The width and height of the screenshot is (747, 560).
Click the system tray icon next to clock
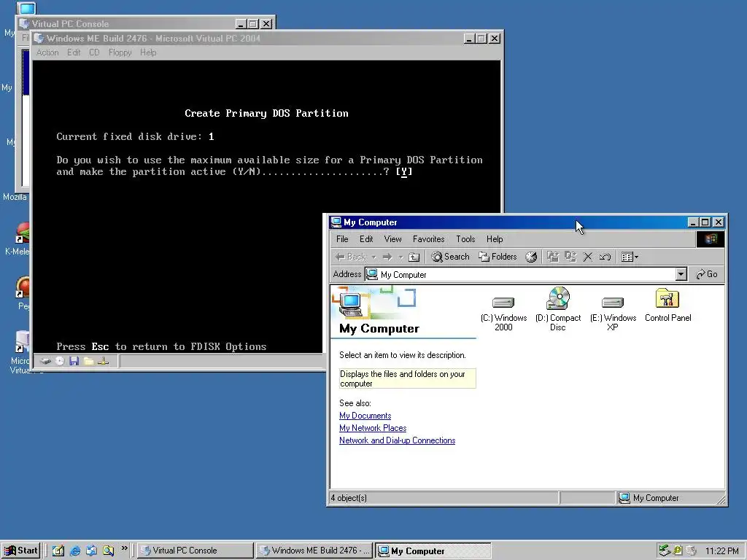[692, 551]
